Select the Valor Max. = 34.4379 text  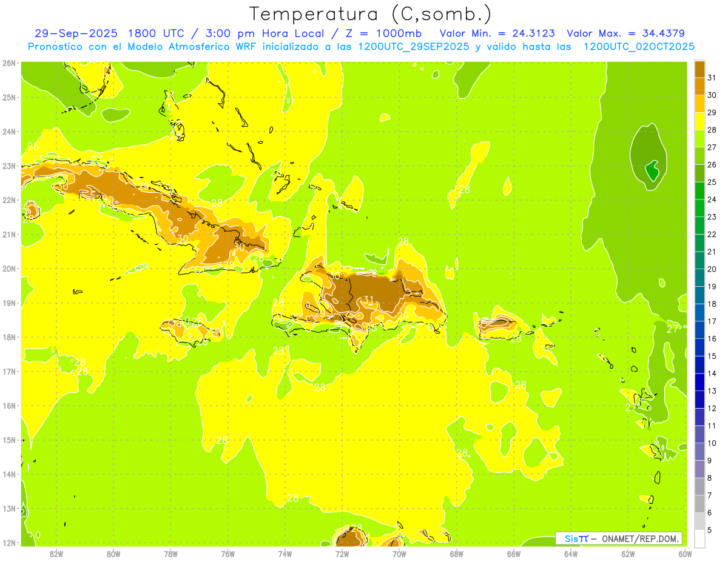pos(625,33)
